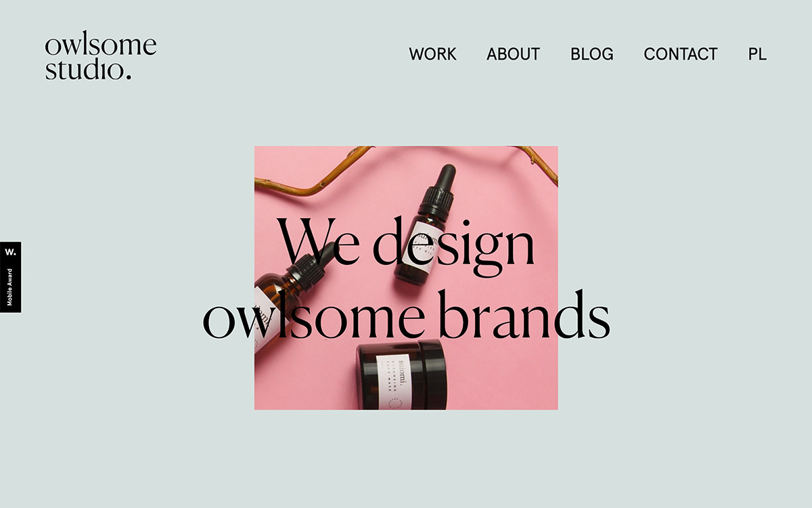
Task: Click the owlsome studio logo
Action: (101, 58)
